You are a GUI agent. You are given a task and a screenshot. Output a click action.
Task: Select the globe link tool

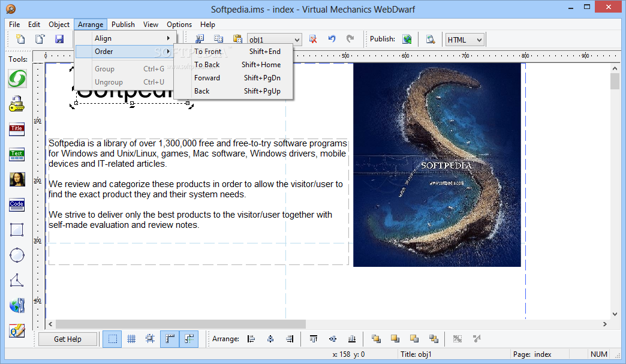click(x=17, y=306)
